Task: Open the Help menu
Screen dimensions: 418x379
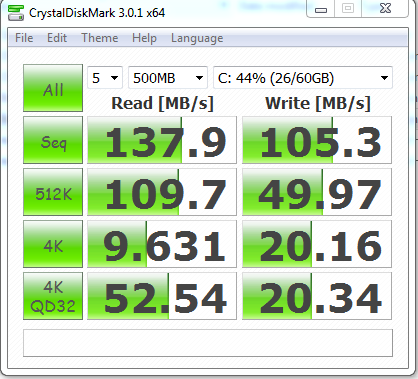Action: [144, 38]
